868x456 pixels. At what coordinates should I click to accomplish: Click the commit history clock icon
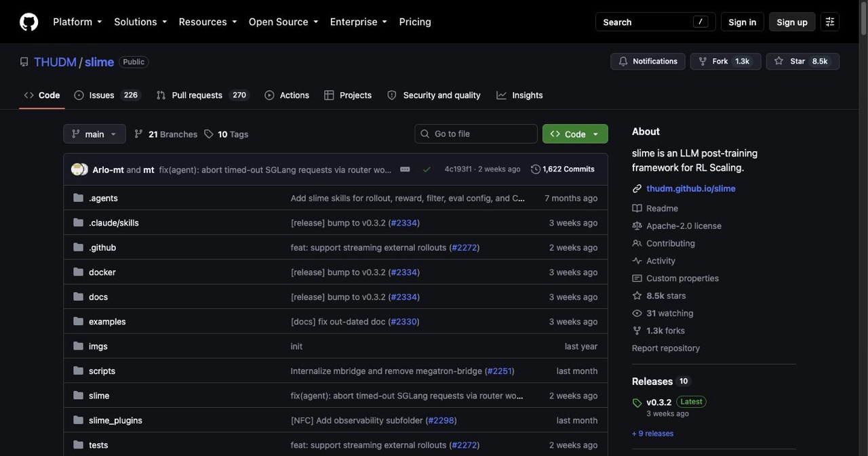click(536, 169)
